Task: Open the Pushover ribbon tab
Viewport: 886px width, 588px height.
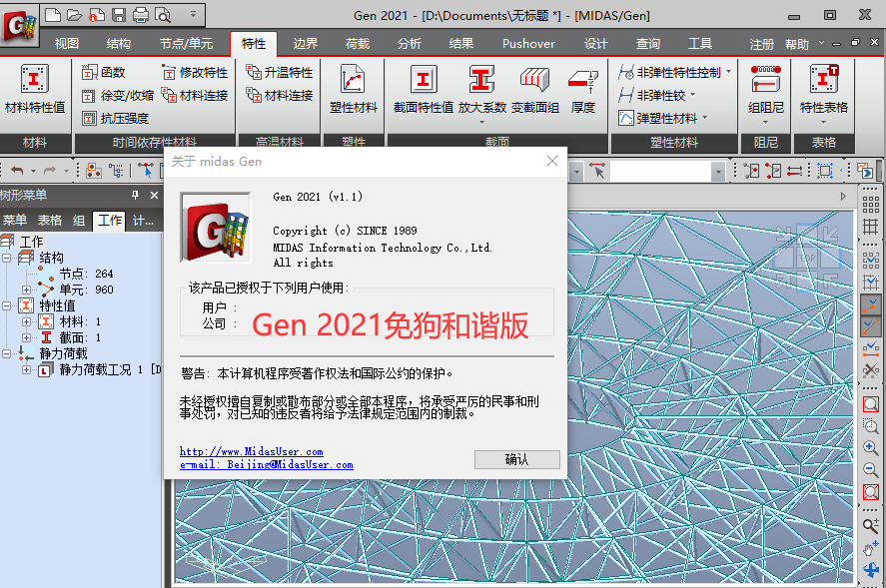Action: (528, 44)
